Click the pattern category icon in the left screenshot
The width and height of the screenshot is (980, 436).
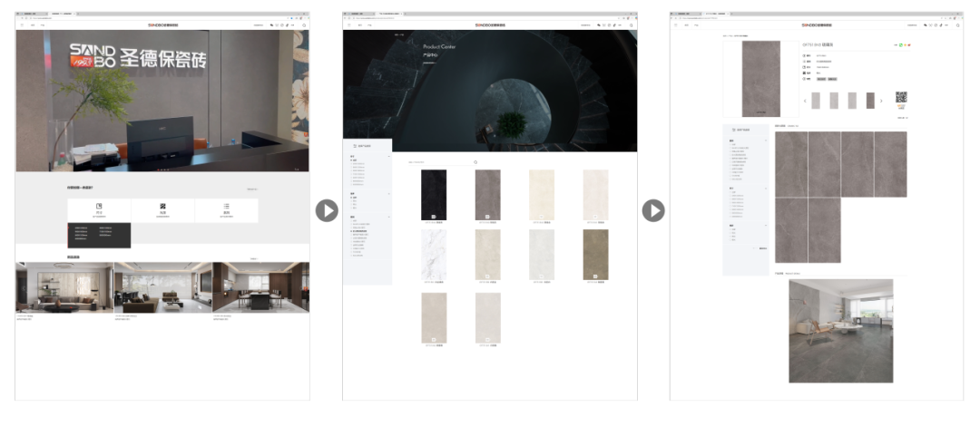point(162,208)
